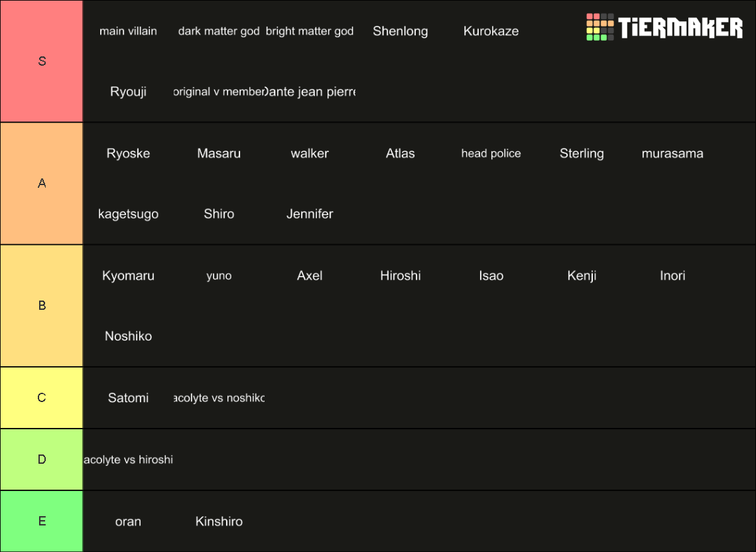The width and height of the screenshot is (756, 552).
Task: Click the Noshiko tile
Action: [x=128, y=336]
